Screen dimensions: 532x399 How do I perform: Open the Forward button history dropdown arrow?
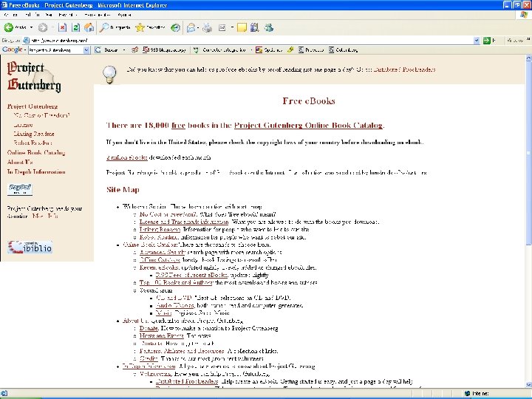[x=52, y=27]
